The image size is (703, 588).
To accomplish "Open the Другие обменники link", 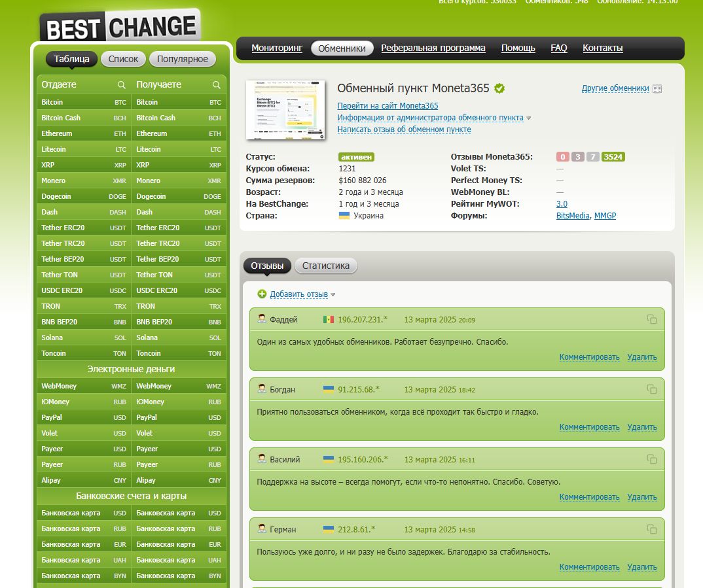I will click(615, 88).
